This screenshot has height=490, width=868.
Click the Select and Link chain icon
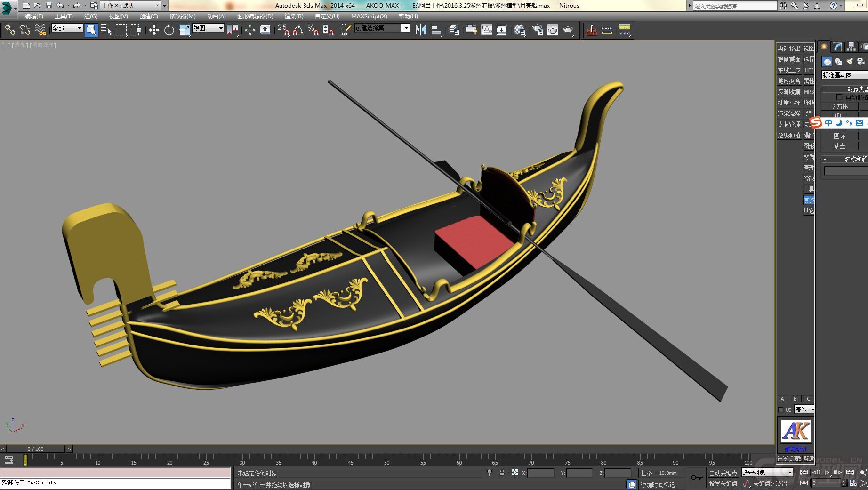pyautogui.click(x=10, y=30)
